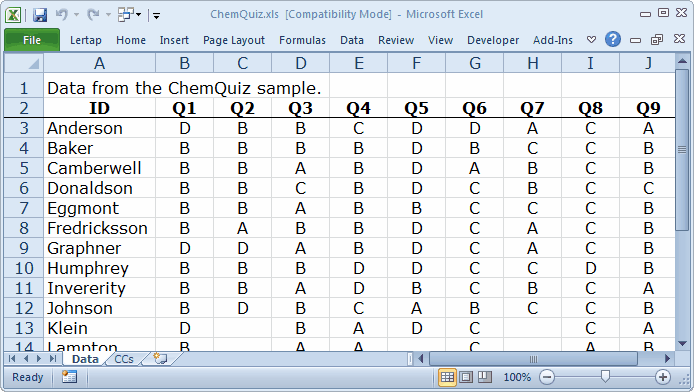Minimize the workbook window inside Excel
Screen dimensions: 694x392
coord(636,40)
